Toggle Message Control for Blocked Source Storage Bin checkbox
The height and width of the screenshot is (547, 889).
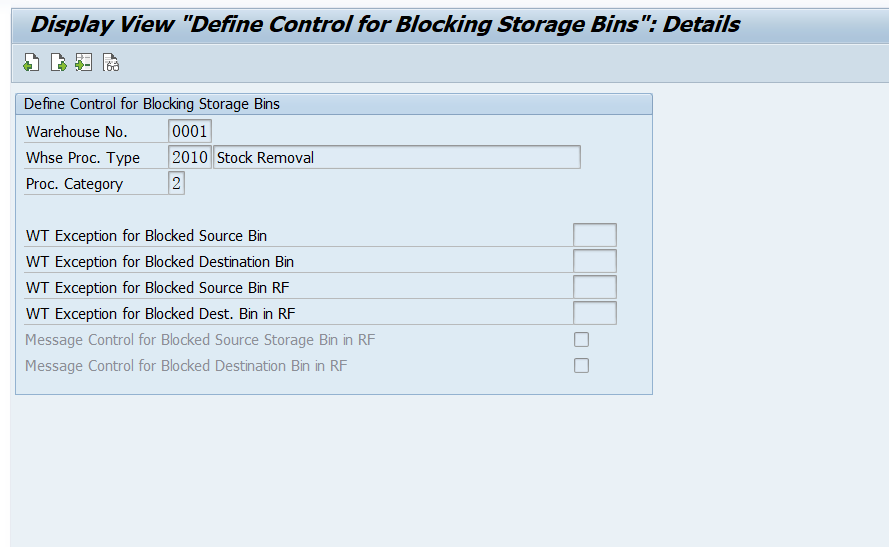tap(581, 340)
